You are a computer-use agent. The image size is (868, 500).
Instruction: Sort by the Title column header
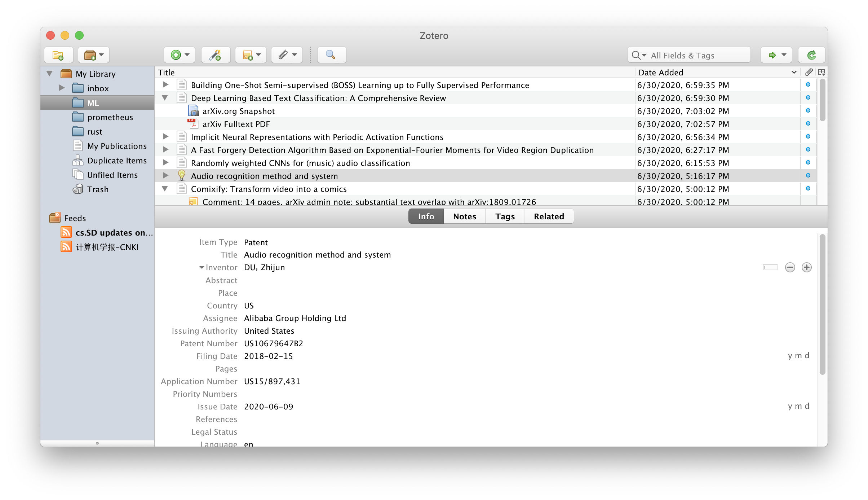click(x=395, y=73)
